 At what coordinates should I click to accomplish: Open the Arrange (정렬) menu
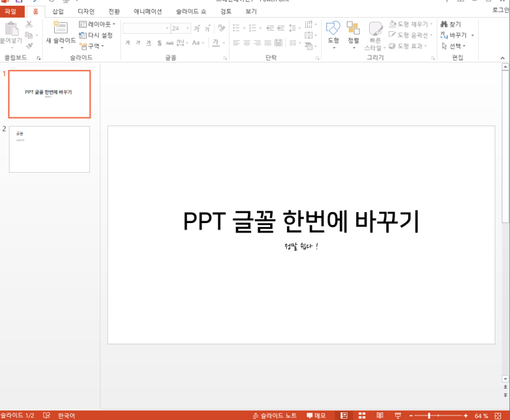(353, 35)
